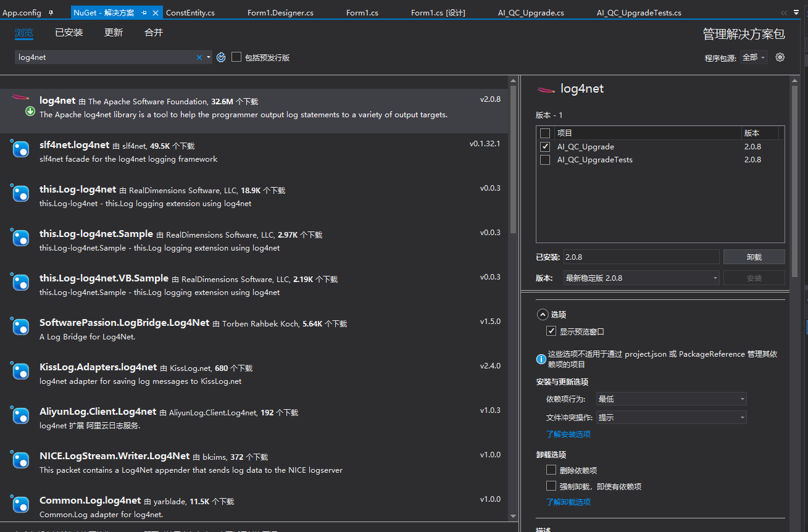Click log4net icon in details panel

point(546,89)
